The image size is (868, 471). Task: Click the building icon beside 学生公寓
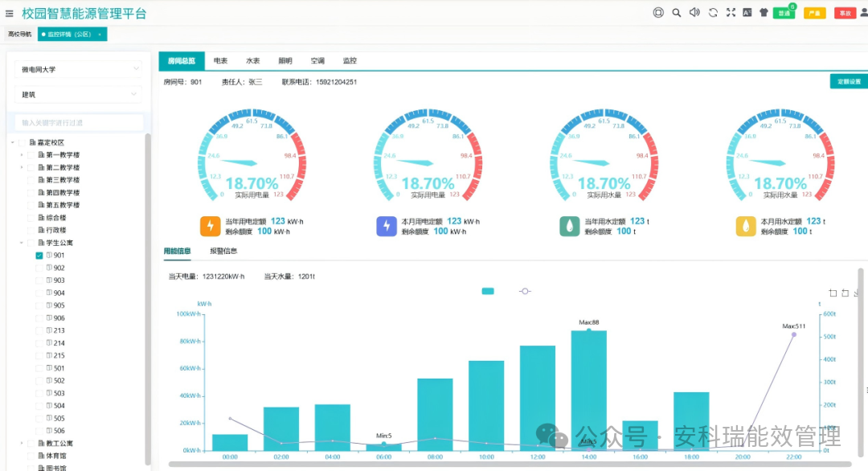(42, 243)
